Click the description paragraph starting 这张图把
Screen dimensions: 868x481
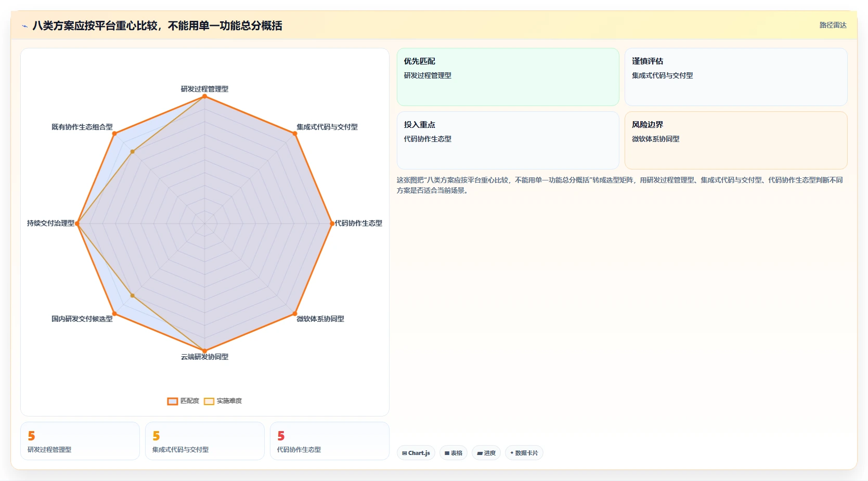click(620, 185)
